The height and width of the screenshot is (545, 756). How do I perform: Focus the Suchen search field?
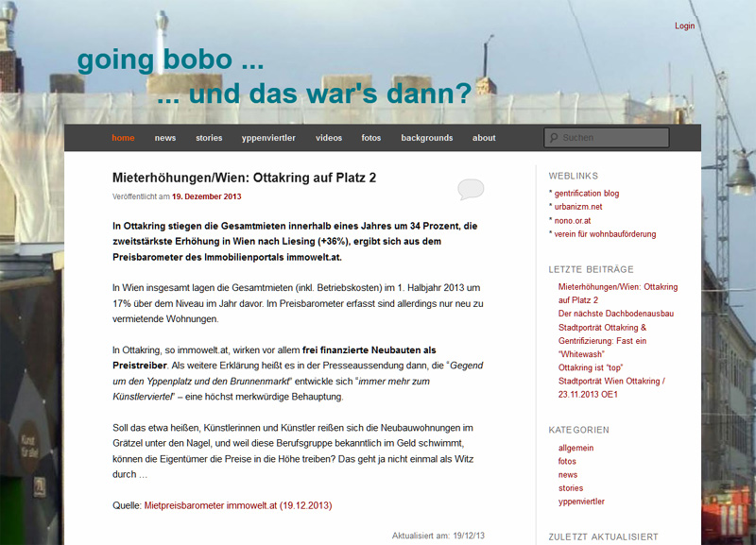point(607,138)
